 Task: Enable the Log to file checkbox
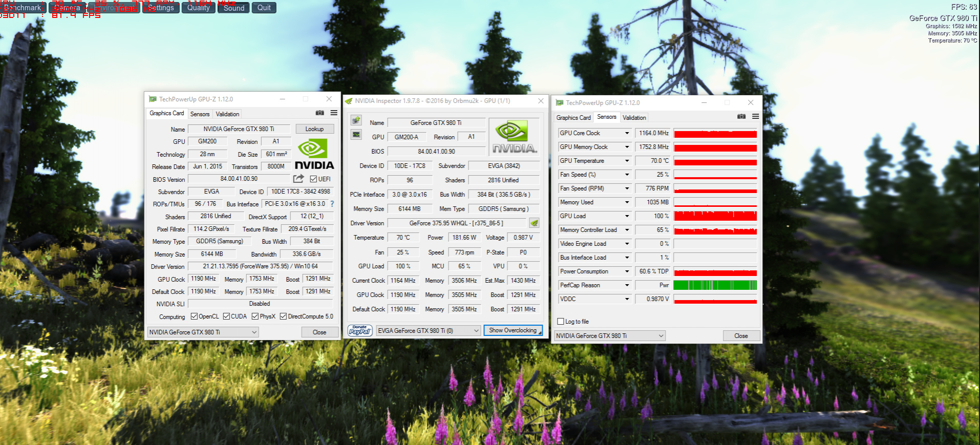[x=561, y=322]
